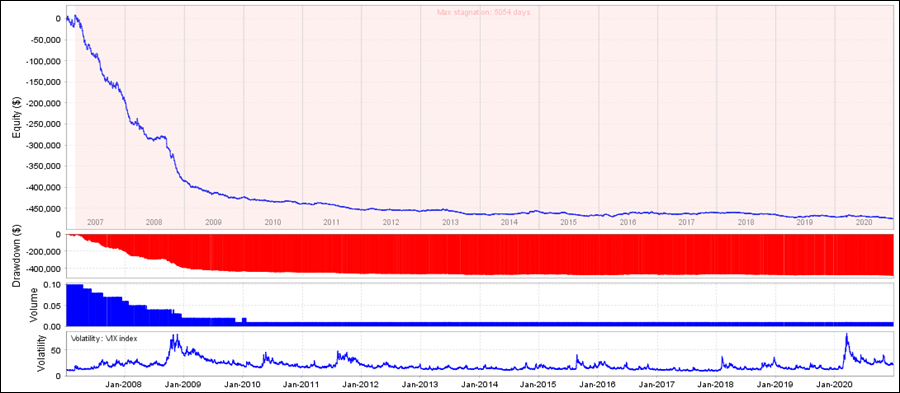
Task: Click the 2016 year label in equity chart
Action: click(628, 221)
